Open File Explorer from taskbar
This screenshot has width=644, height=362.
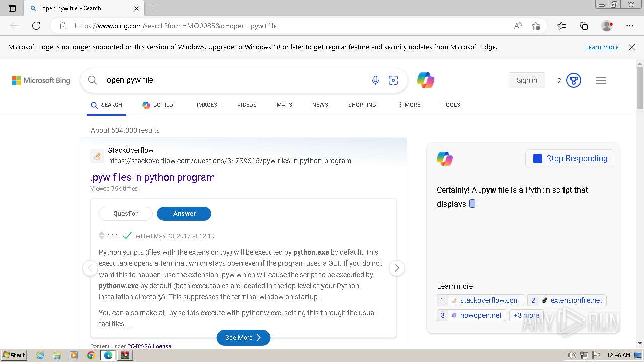coord(57,355)
